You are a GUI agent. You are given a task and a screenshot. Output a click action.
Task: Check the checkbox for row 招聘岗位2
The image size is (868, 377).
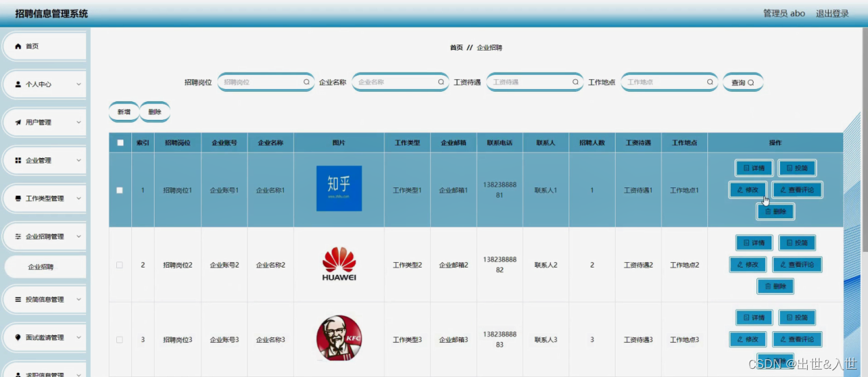click(x=120, y=265)
